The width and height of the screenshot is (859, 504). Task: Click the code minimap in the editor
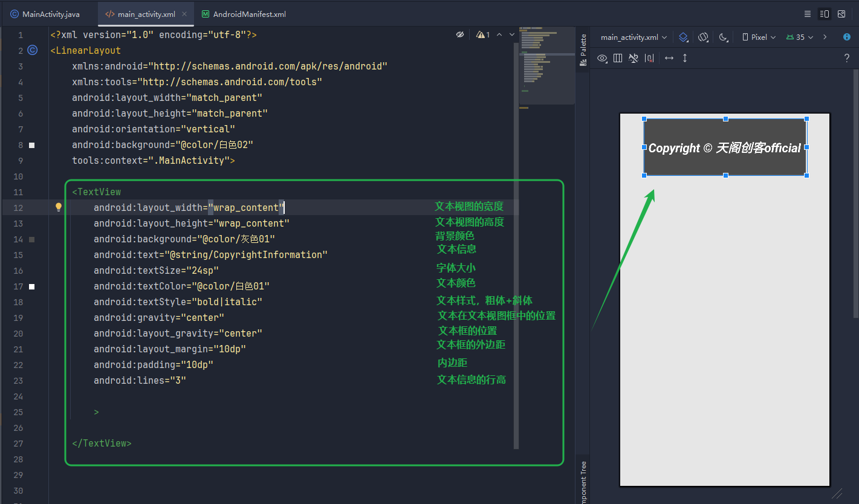[x=546, y=65]
